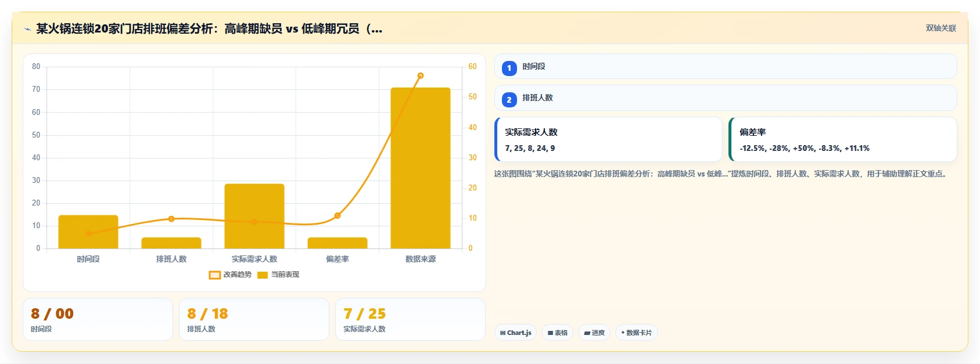
Task: Click the blue number 2 badge
Action: click(x=509, y=100)
